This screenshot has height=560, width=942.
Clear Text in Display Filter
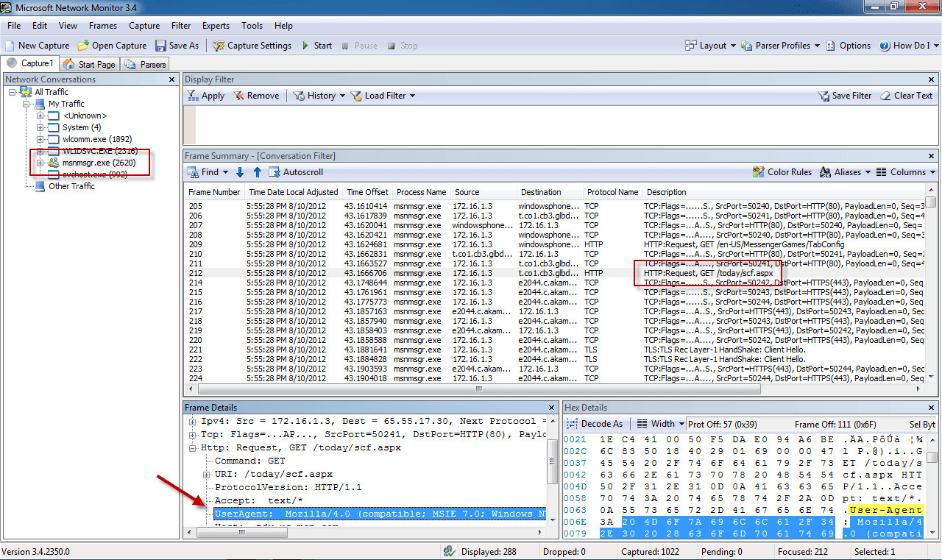tap(906, 96)
